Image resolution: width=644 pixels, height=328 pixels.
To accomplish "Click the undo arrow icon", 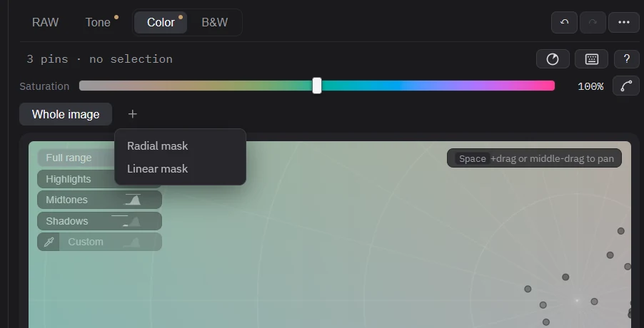I will coord(564,22).
